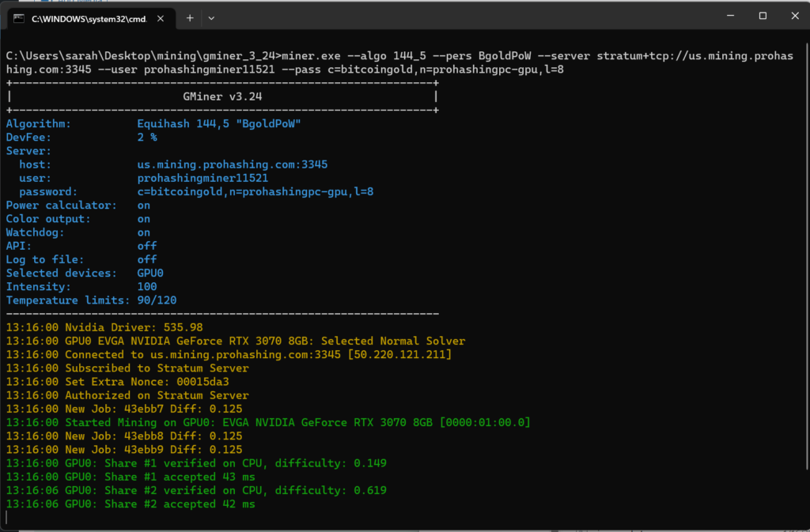The image size is (810, 532).
Task: Click the Equihash 144,5 "BgoldPoW" algorithm value
Action: (219, 124)
